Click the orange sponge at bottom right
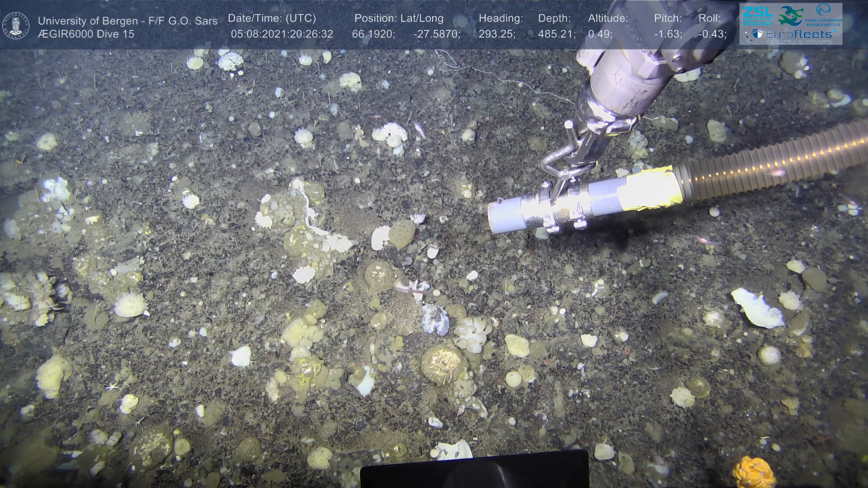The height and width of the screenshot is (488, 868). click(x=754, y=472)
